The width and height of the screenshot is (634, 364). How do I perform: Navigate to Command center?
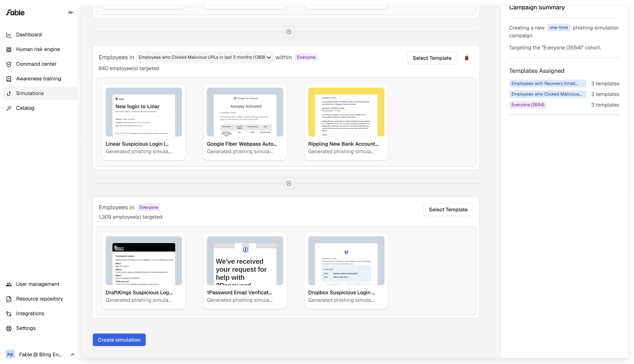(x=40, y=64)
